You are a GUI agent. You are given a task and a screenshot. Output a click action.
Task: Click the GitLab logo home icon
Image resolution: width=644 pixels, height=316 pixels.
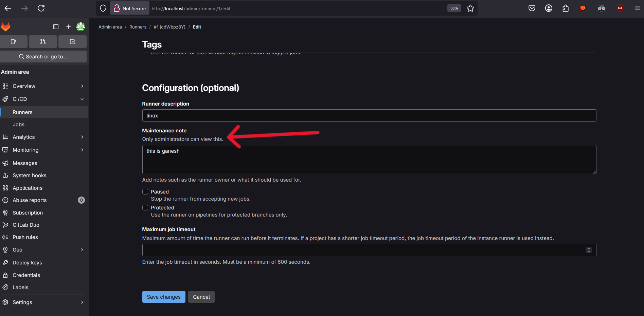coord(6,26)
